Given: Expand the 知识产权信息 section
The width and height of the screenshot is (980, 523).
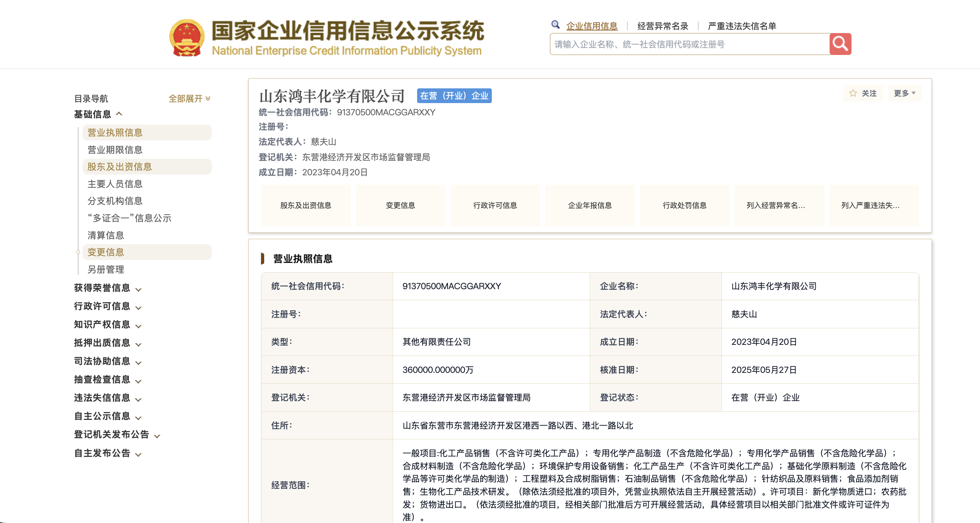Looking at the screenshot, I should tap(108, 325).
